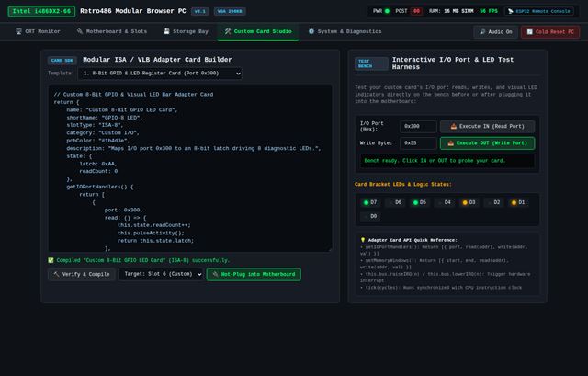Click the CARD SDK badge
The image size is (588, 376).
[x=62, y=60]
